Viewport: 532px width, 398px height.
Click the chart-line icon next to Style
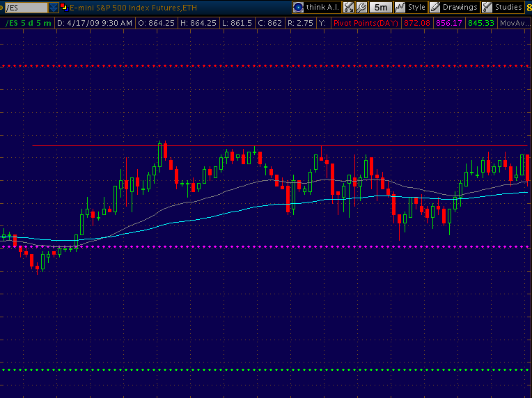click(x=400, y=7)
